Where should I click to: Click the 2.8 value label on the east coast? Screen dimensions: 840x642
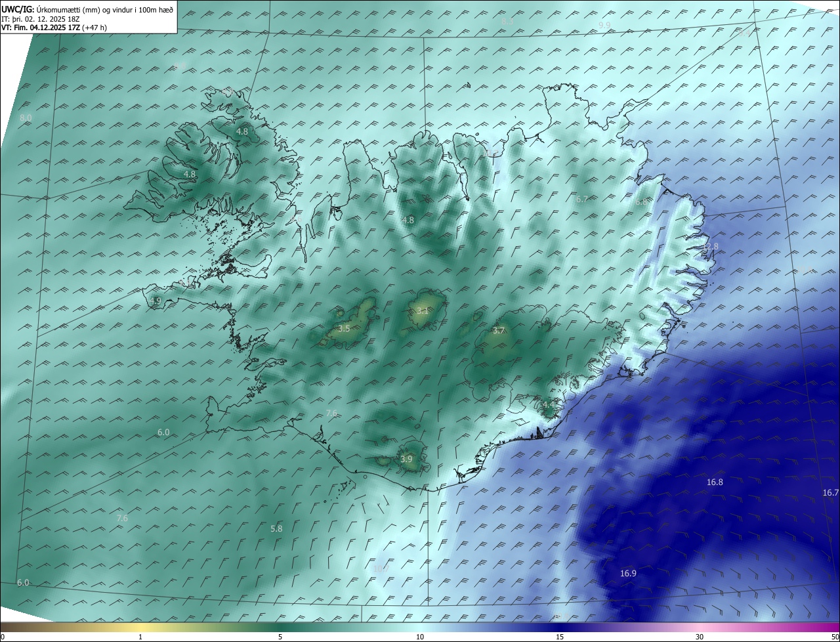712,246
